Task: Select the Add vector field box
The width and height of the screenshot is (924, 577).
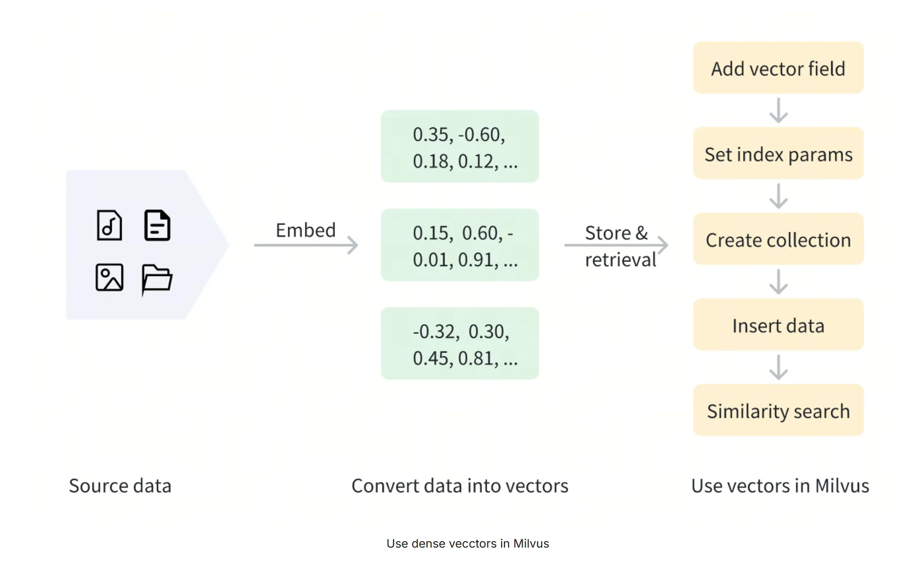Action: coord(778,68)
